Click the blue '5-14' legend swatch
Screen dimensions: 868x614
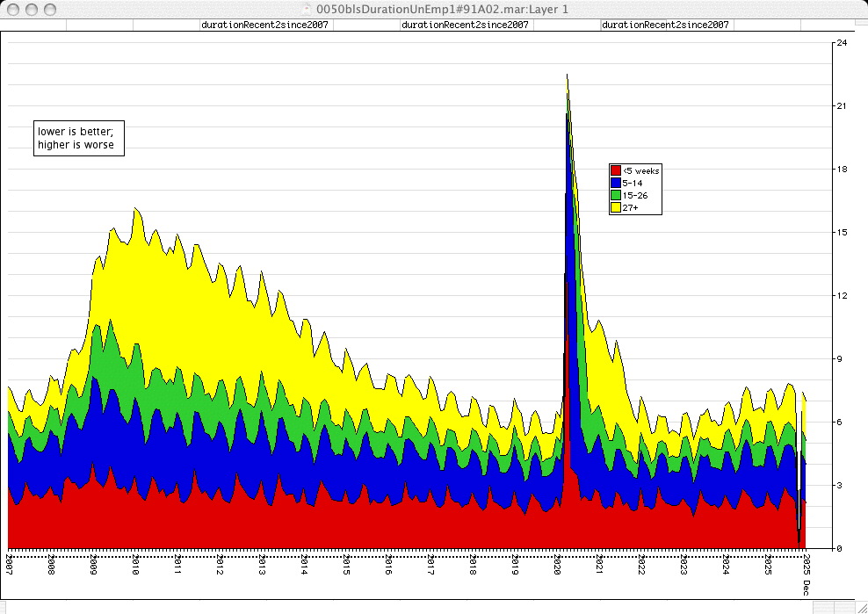click(616, 183)
